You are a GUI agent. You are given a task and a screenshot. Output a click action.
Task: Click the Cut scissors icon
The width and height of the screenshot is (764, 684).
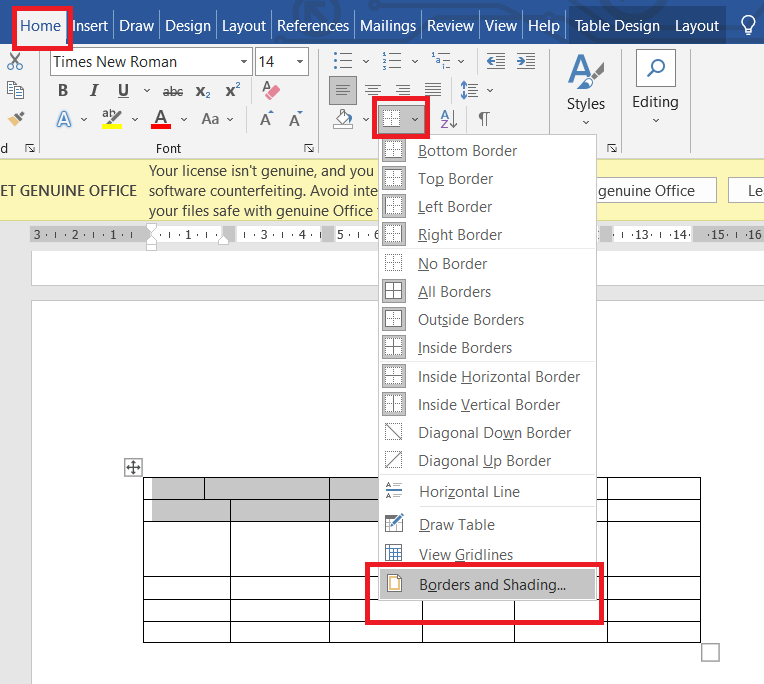coord(15,62)
